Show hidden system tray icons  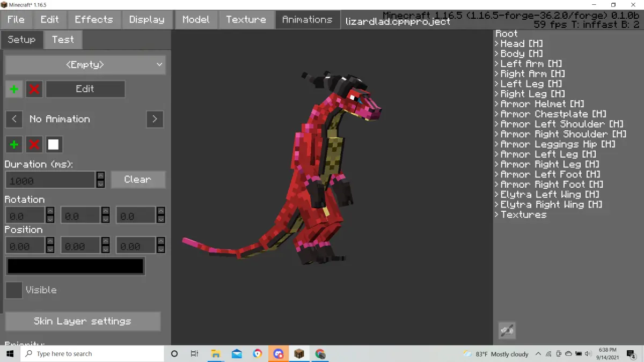(538, 354)
